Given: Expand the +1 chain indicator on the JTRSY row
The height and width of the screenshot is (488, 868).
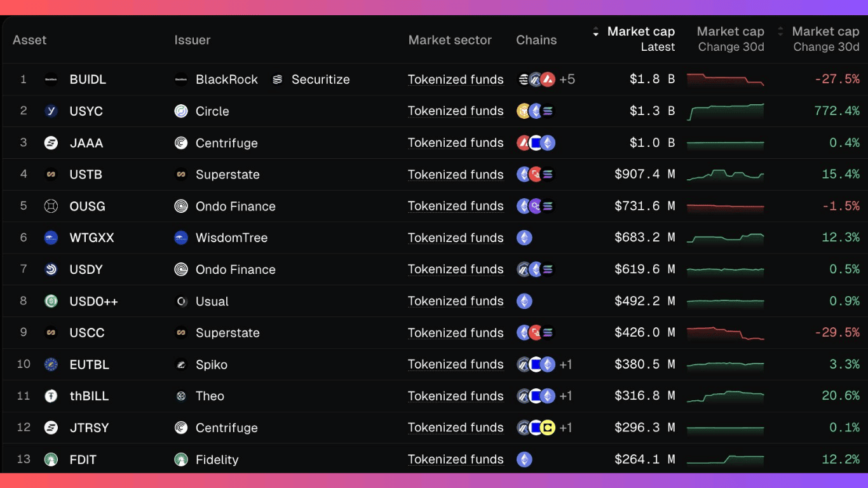Looking at the screenshot, I should 566,428.
